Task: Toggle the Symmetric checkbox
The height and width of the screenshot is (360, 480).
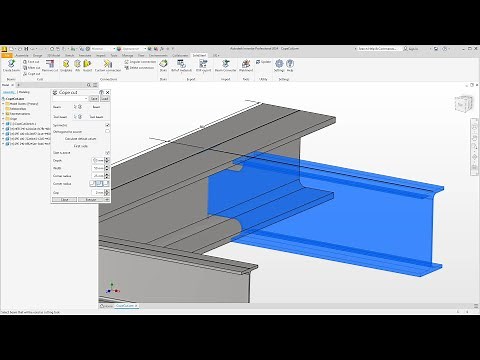Action: pos(107,125)
